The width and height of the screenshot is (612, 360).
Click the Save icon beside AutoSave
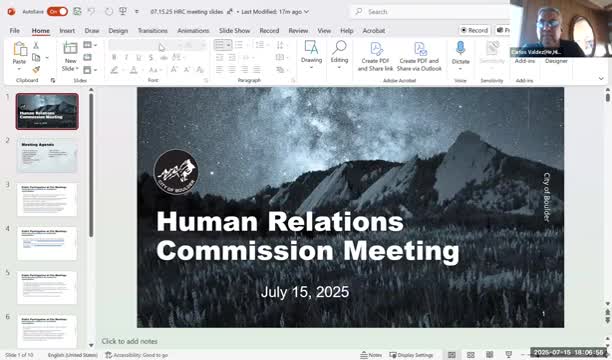[77, 12]
